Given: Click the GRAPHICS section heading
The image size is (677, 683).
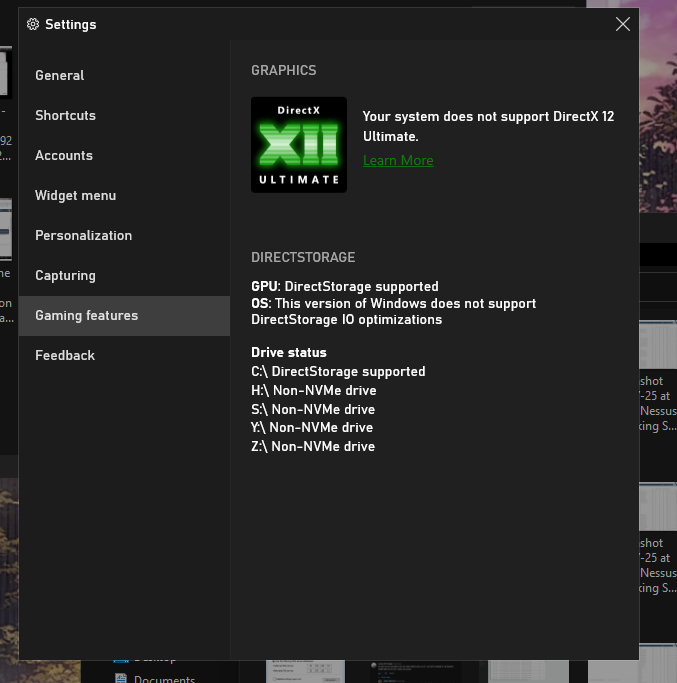Looking at the screenshot, I should click(284, 71).
